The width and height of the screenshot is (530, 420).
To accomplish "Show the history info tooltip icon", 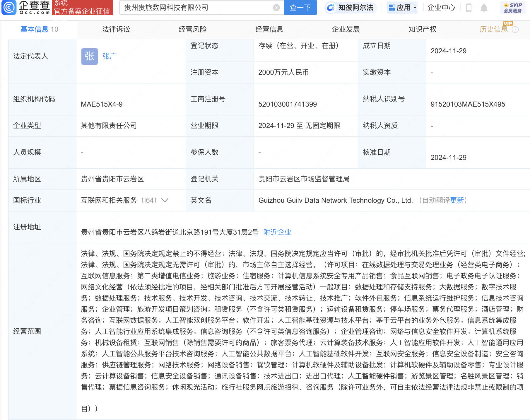I will coord(515,30).
